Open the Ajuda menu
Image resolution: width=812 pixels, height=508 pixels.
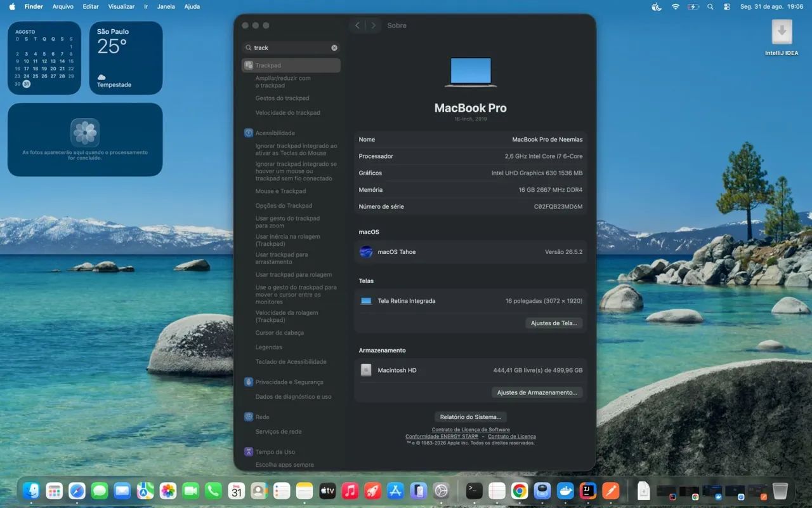(192, 6)
